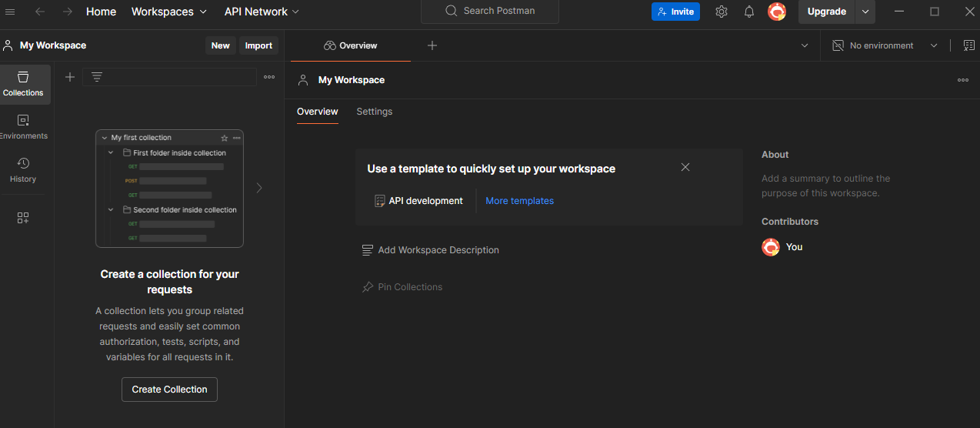The width and height of the screenshot is (980, 428).
Task: Open collections panel three-dot options
Action: pos(269,77)
